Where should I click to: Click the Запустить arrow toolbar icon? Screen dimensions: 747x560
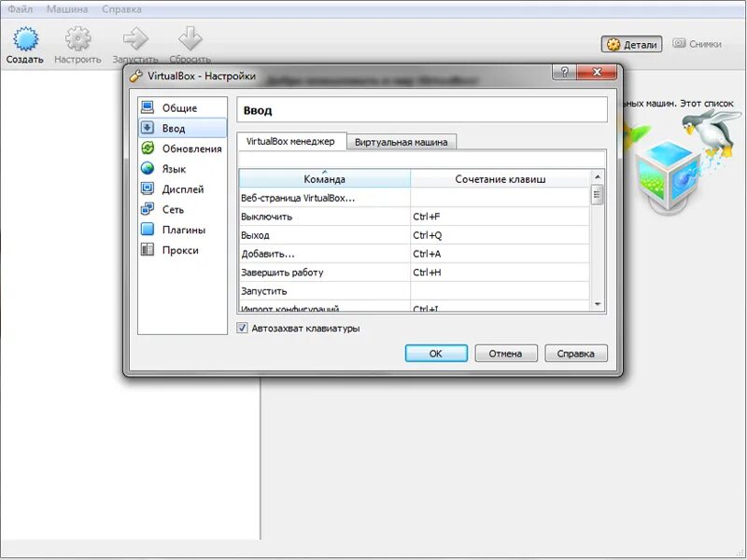(135, 38)
